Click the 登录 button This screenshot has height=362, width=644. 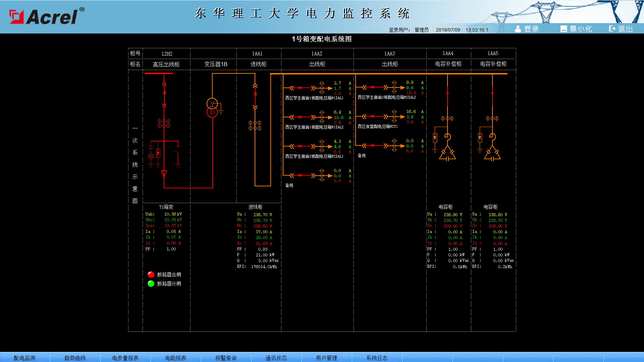point(527,29)
